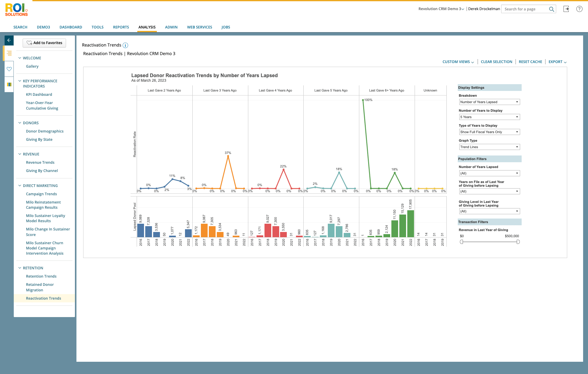Click the Revenue slider right handle
This screenshot has height=374, width=588.
(518, 242)
